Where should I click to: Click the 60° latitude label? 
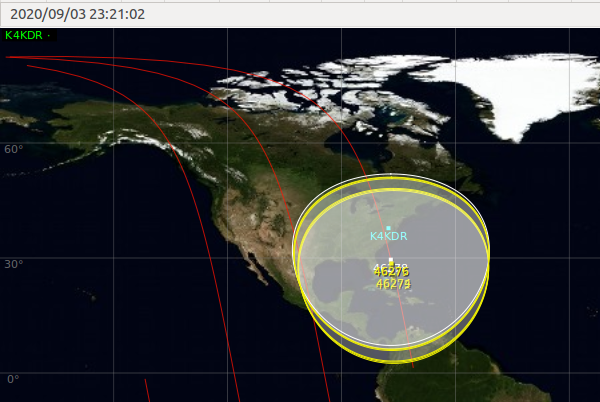point(13,149)
